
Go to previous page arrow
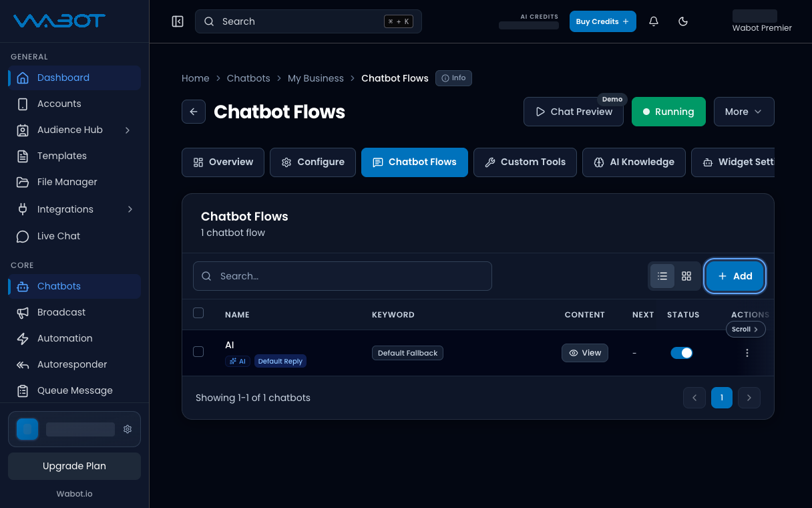[x=694, y=398]
